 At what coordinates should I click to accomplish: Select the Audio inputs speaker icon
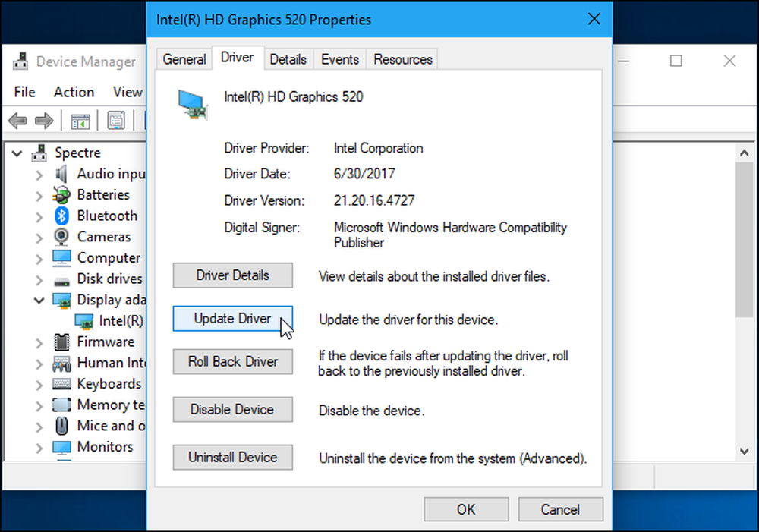pos(61,174)
